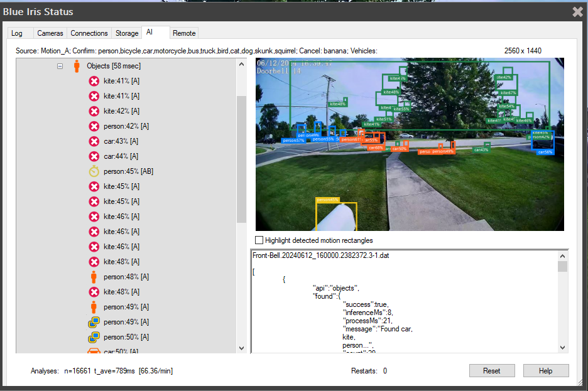The image size is (588, 391).
Task: Click the red X icon next to kite:42% [A]
Action: (94, 111)
